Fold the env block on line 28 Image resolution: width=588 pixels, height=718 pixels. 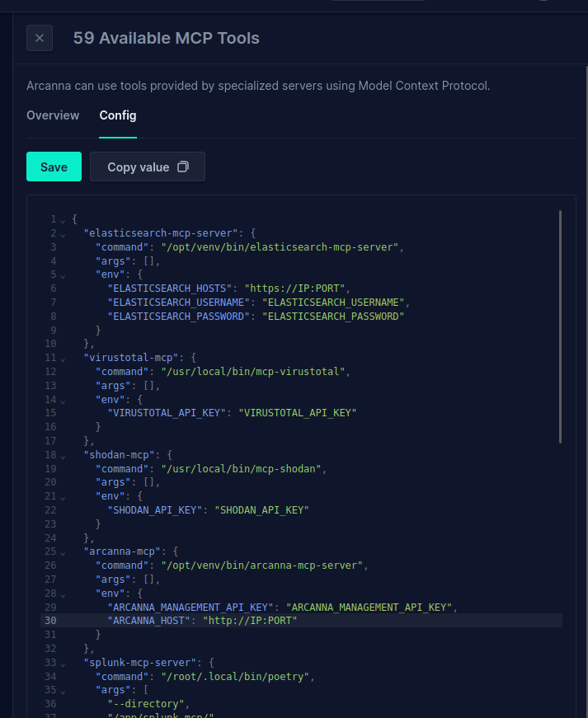[x=64, y=595]
